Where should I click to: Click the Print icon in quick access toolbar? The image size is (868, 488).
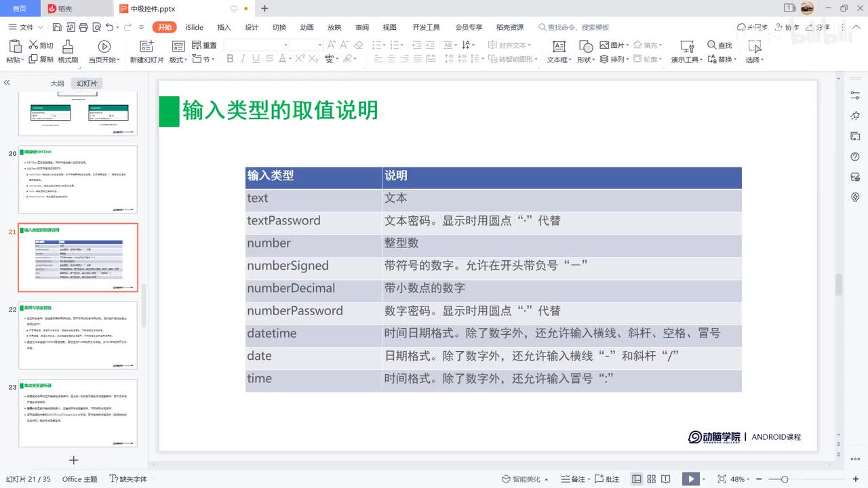(83, 27)
